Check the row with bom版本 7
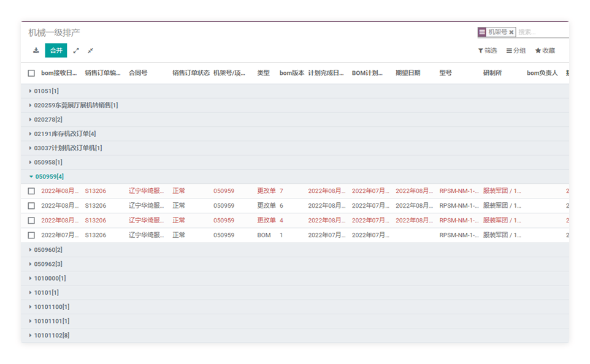Image resolution: width=590 pixels, height=364 pixels. click(x=31, y=191)
